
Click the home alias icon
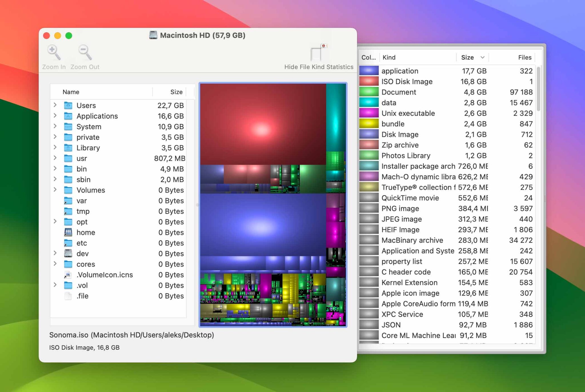click(68, 232)
